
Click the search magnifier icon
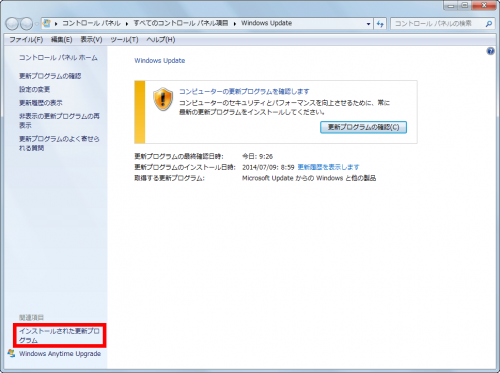tap(489, 24)
